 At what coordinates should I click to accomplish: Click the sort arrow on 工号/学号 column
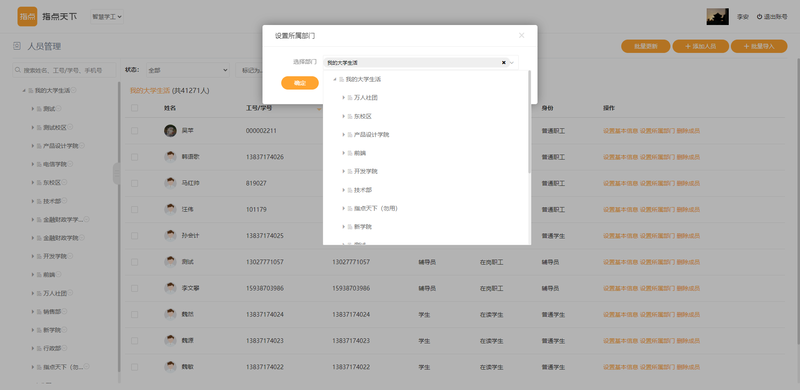coord(319,108)
